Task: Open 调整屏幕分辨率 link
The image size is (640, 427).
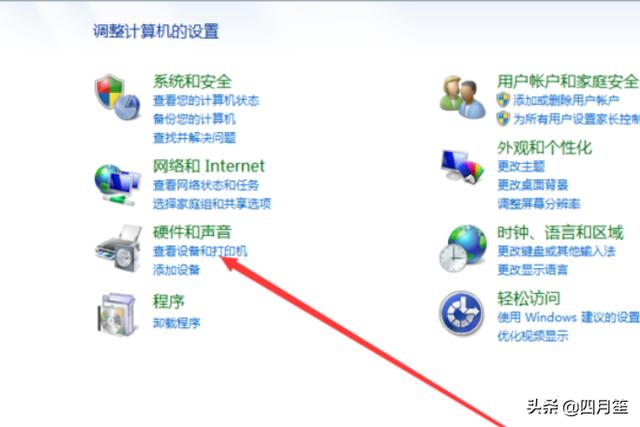Action: click(539, 203)
